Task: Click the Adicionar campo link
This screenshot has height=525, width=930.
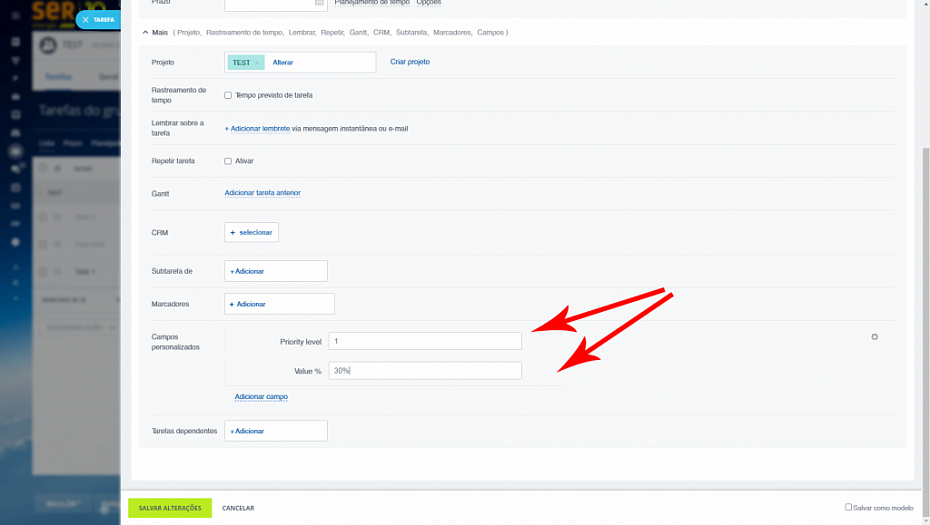Action: [261, 396]
